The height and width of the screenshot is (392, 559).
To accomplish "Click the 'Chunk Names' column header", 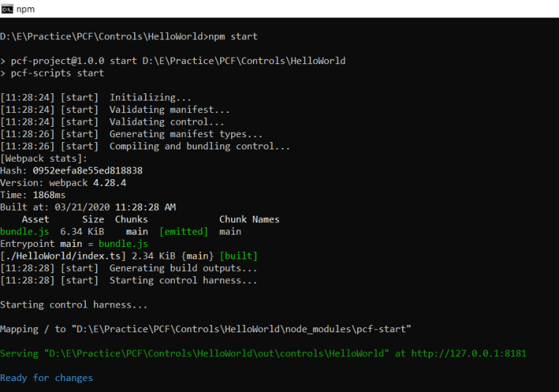I will coord(249,219).
